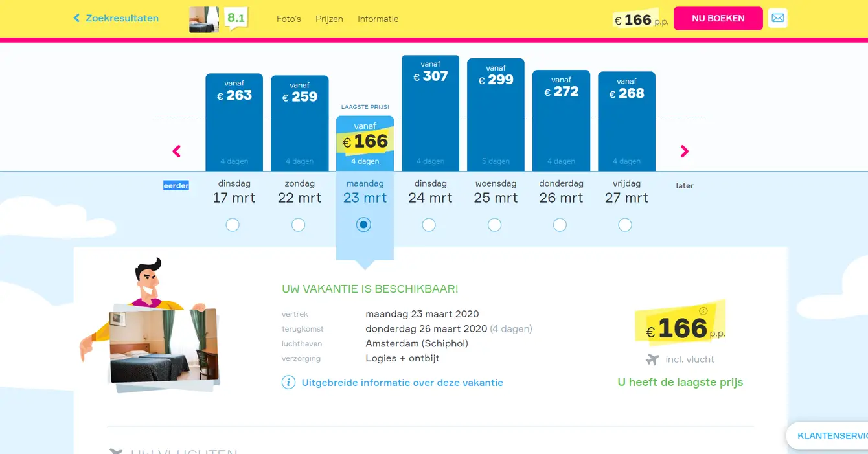Click the date label zondag 22 mrt
Viewport: 868px width, 454px height.
[x=300, y=192]
